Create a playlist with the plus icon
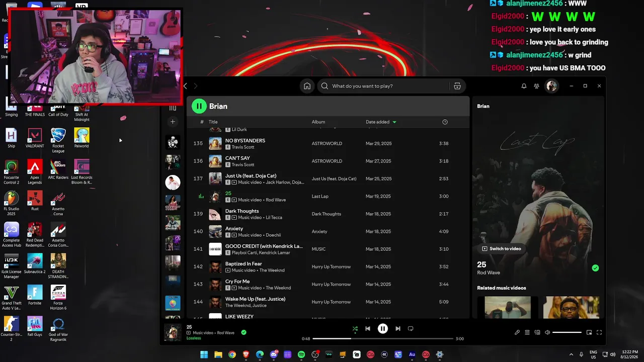 coord(173,122)
